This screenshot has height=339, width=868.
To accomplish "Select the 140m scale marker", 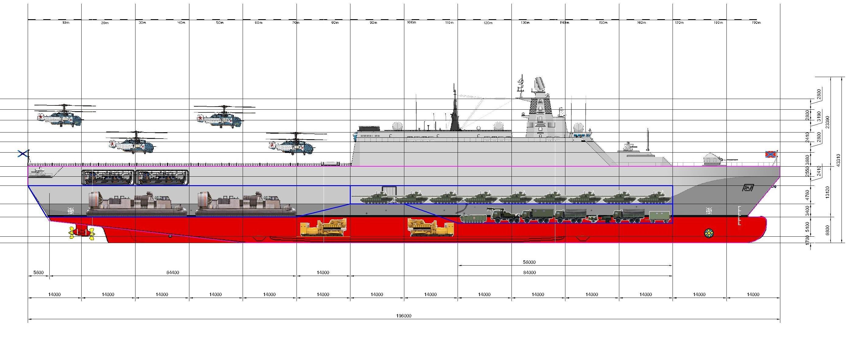I will 564,23.
